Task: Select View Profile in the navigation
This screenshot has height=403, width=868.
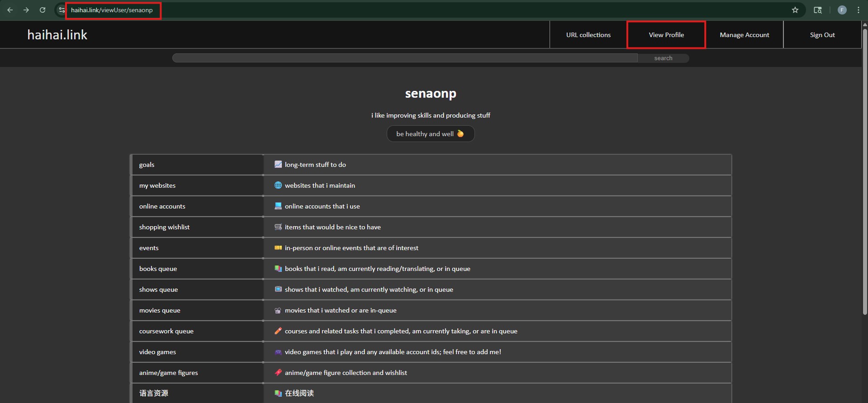Action: 666,35
